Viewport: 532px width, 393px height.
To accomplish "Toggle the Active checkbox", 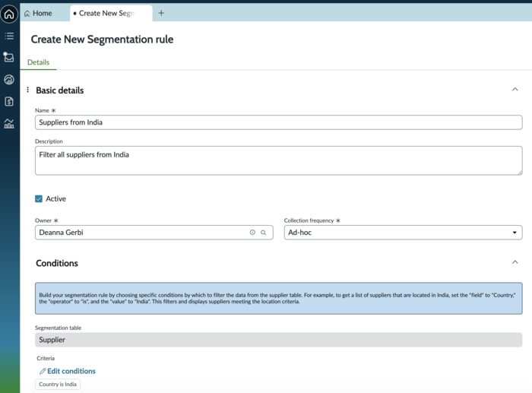I will [39, 199].
